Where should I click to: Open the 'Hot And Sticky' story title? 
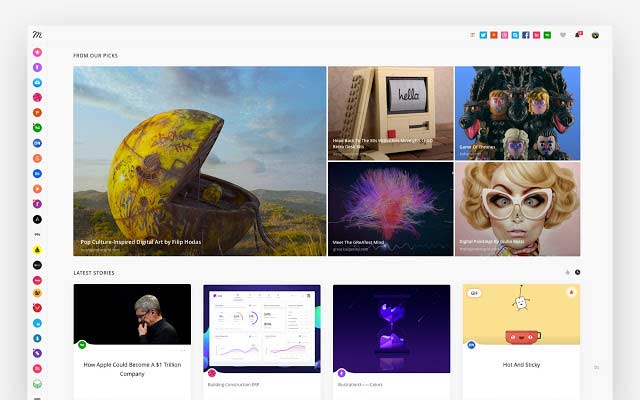point(521,365)
